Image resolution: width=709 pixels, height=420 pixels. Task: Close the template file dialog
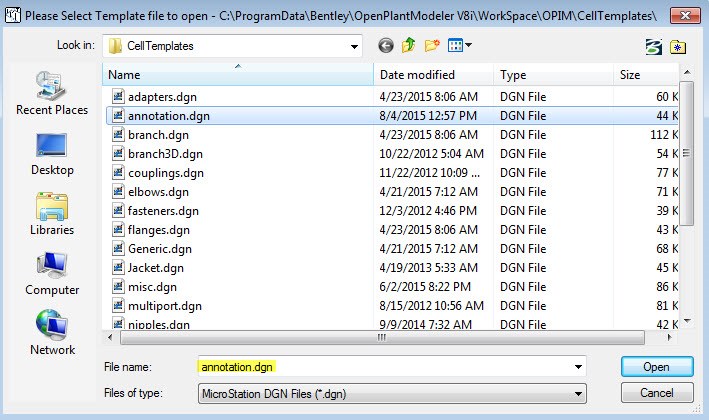point(685,16)
